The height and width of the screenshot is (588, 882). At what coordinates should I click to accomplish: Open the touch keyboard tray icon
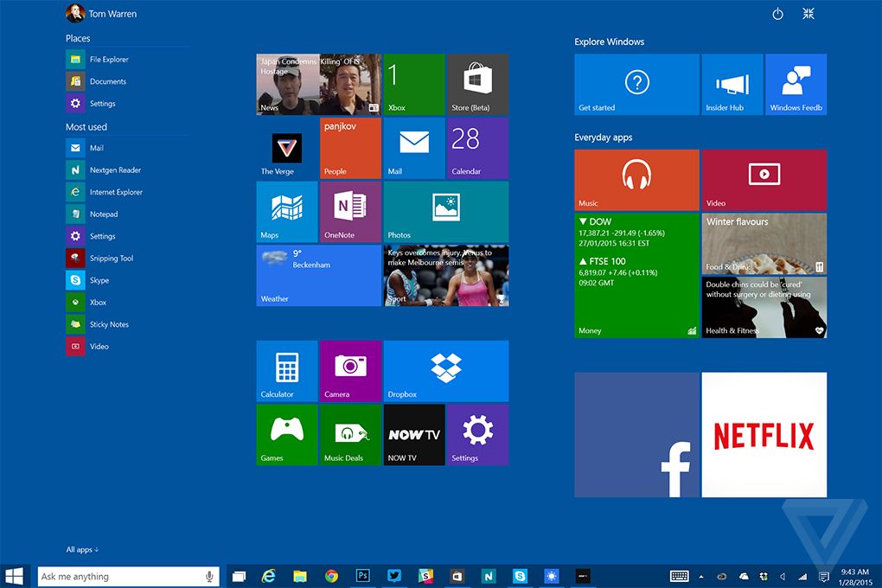coord(679,576)
